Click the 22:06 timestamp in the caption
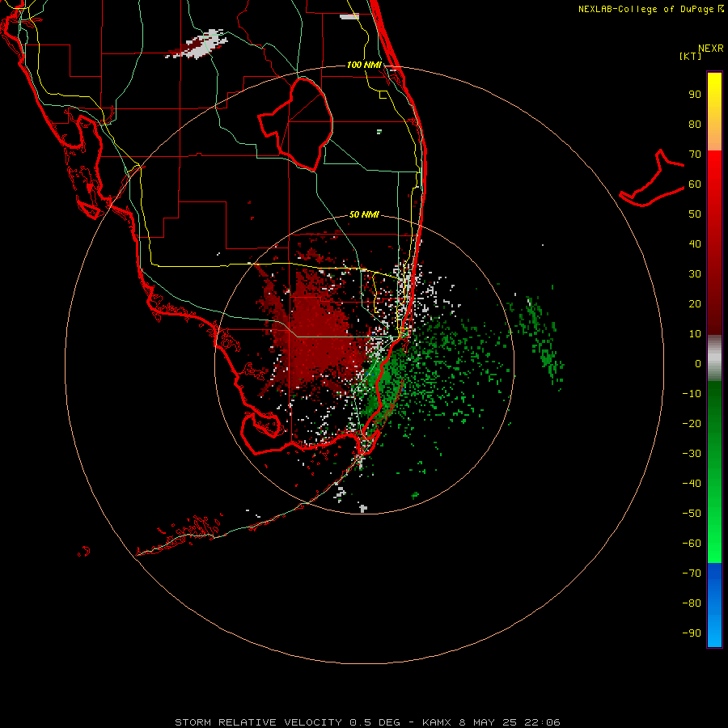728x728 pixels. click(542, 722)
